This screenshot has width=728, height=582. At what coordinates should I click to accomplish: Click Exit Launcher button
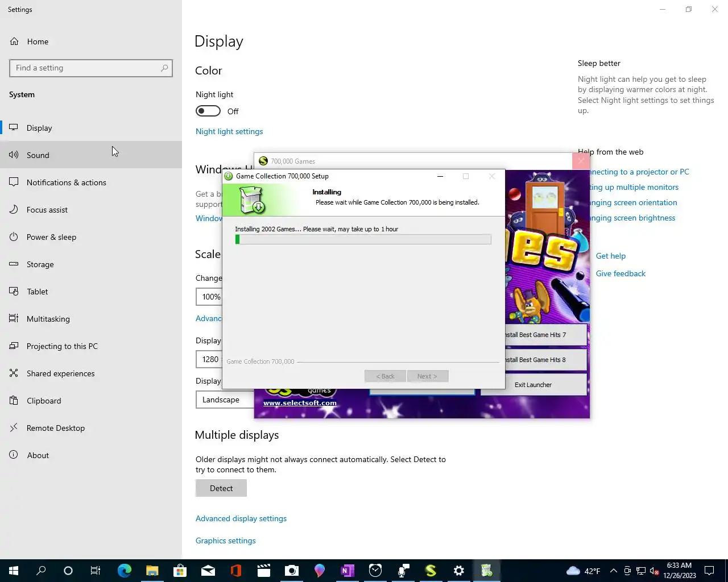(533, 385)
